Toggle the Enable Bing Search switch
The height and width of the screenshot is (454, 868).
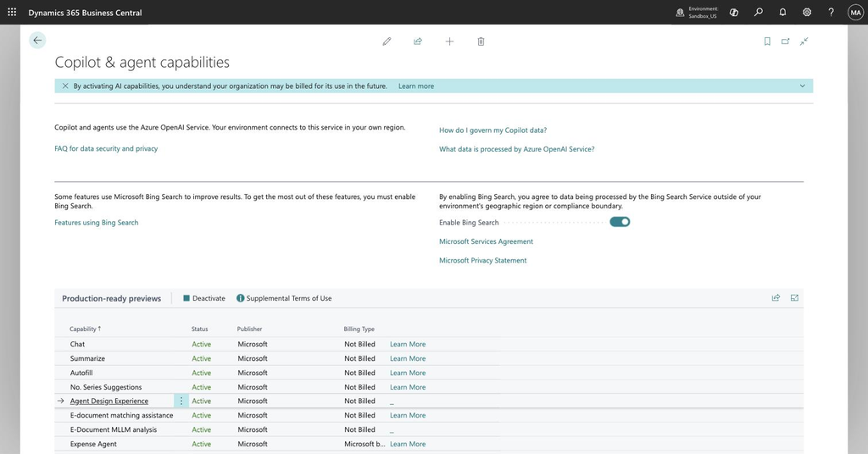tap(620, 222)
